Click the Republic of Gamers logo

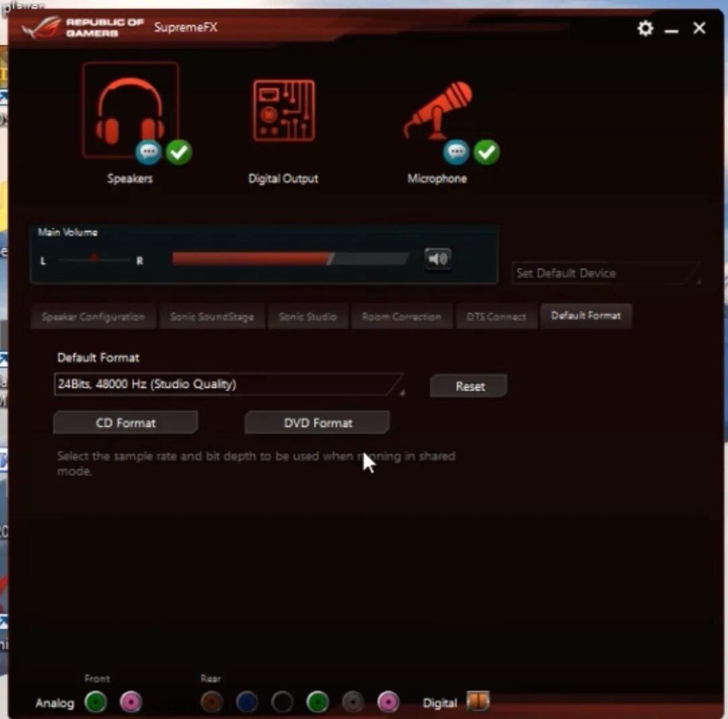click(x=83, y=28)
